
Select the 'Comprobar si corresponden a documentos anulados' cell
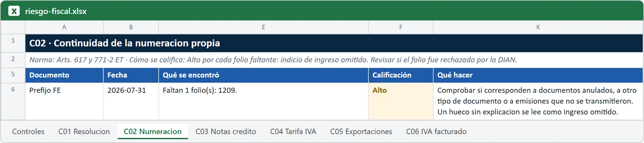point(538,101)
